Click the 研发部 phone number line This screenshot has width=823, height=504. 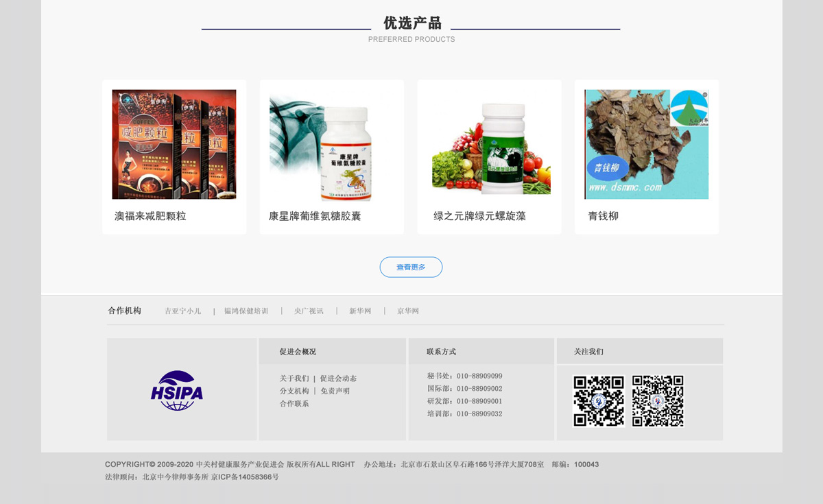pyautogui.click(x=465, y=401)
